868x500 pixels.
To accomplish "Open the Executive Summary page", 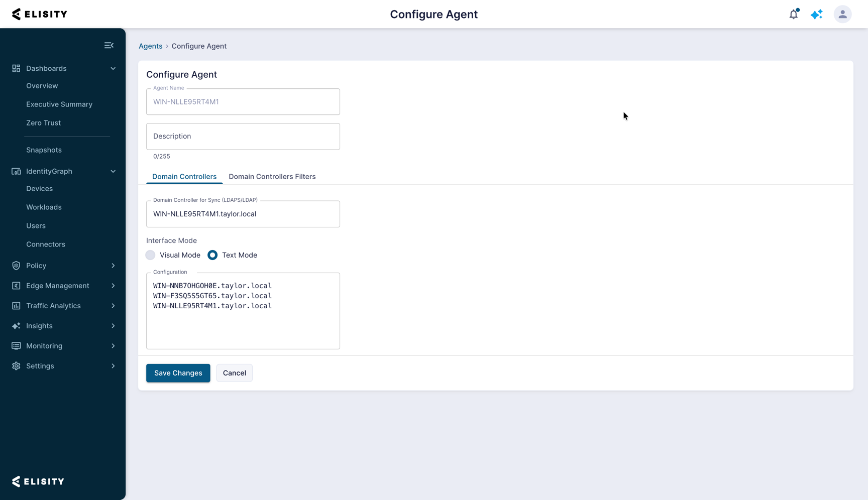I will click(59, 104).
